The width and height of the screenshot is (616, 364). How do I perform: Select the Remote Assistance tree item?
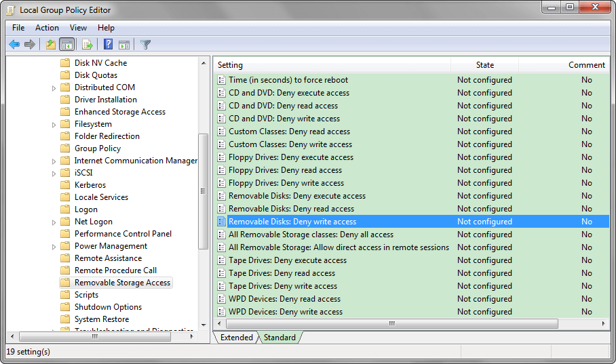click(109, 258)
